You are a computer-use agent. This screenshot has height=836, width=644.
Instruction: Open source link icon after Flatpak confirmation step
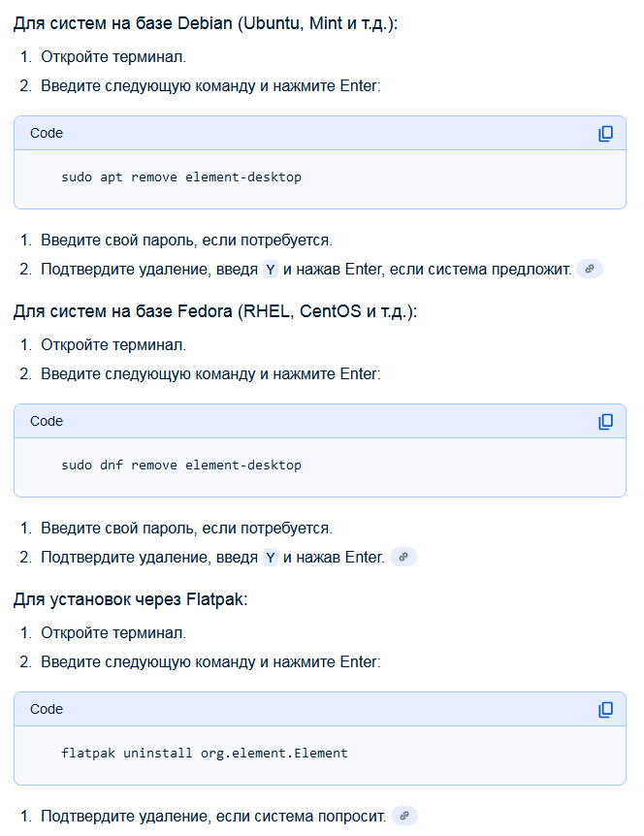pyautogui.click(x=403, y=816)
